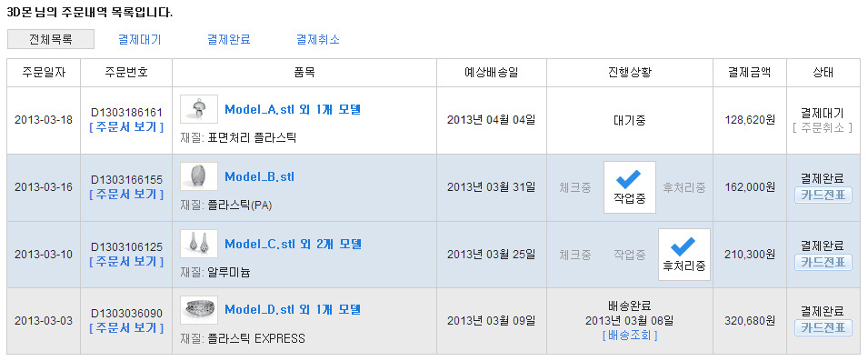Image resolution: width=868 pixels, height=361 pixels.
Task: Switch to the 결제취소 tab
Action: pyautogui.click(x=318, y=39)
